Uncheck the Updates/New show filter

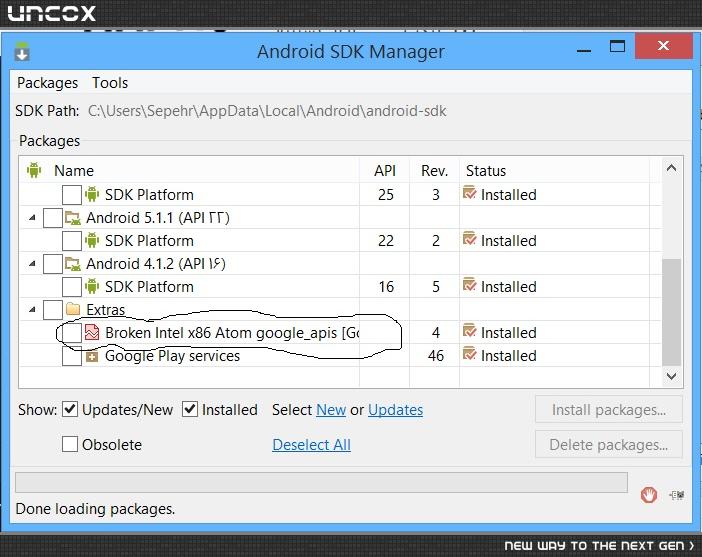pyautogui.click(x=70, y=409)
